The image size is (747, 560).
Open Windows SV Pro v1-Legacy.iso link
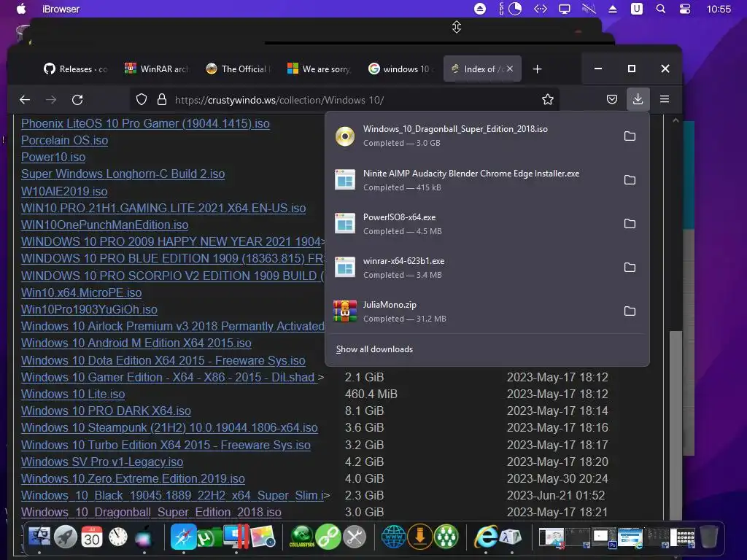102,462
